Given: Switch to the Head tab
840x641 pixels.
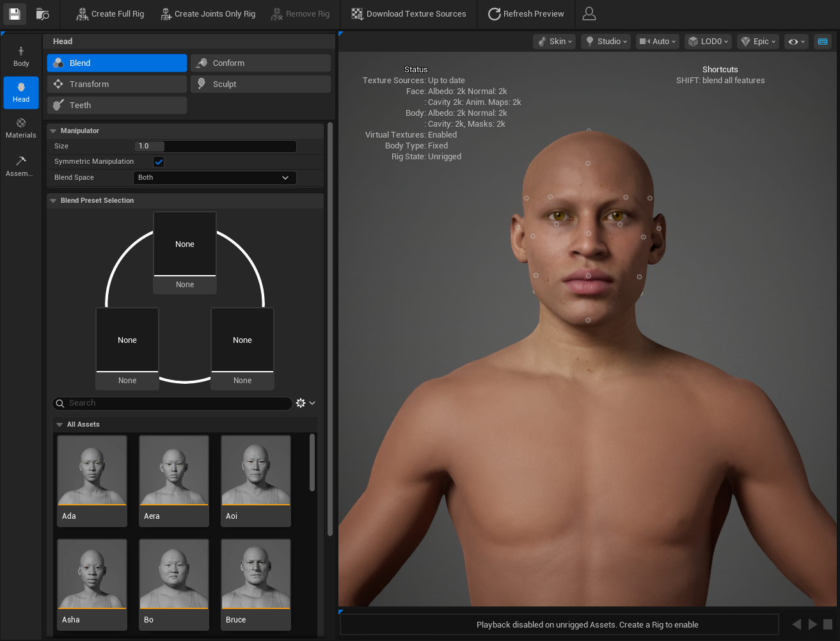Looking at the screenshot, I should (x=21, y=93).
